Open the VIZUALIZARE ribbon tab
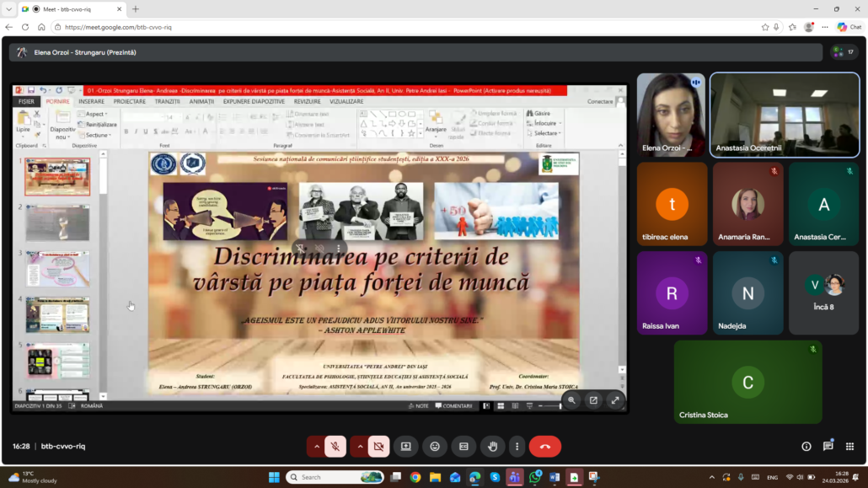 tap(346, 101)
